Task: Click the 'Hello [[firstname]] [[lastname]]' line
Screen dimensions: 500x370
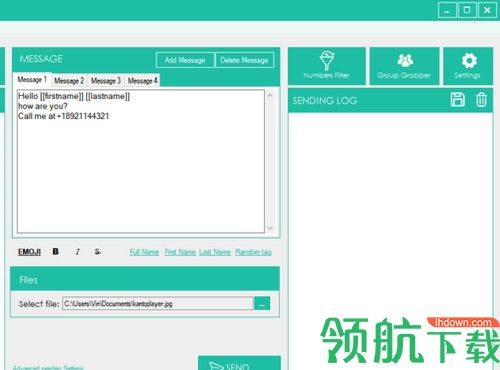Action: pyautogui.click(x=74, y=96)
